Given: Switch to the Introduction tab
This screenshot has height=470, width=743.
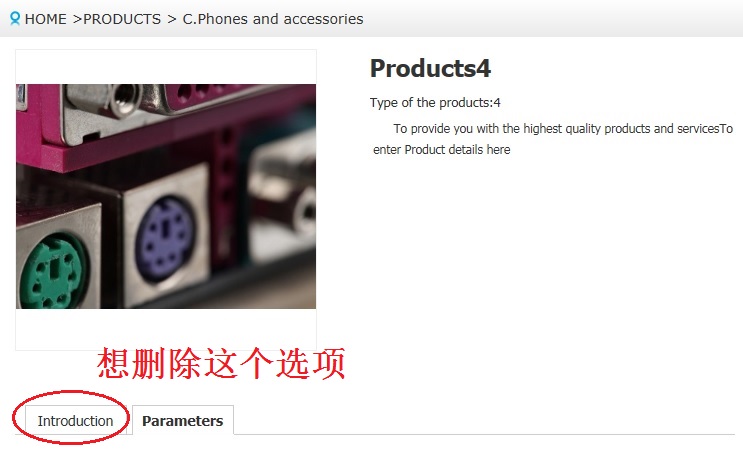Looking at the screenshot, I should (75, 421).
